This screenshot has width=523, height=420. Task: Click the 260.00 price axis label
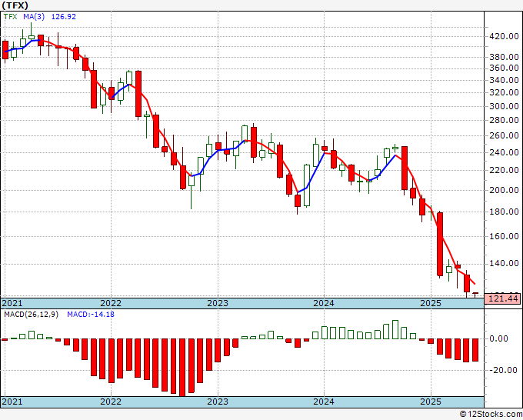click(x=504, y=136)
